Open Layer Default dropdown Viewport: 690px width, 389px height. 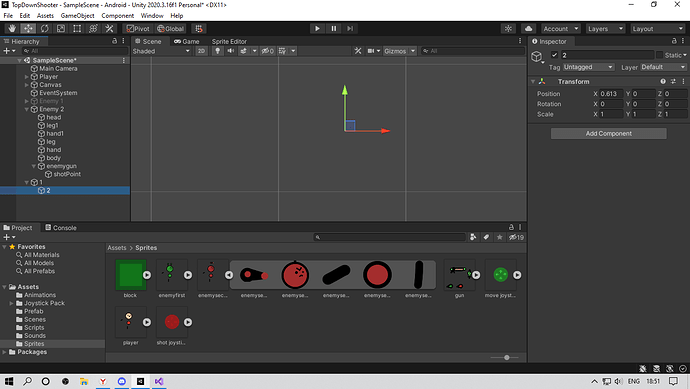pos(663,67)
